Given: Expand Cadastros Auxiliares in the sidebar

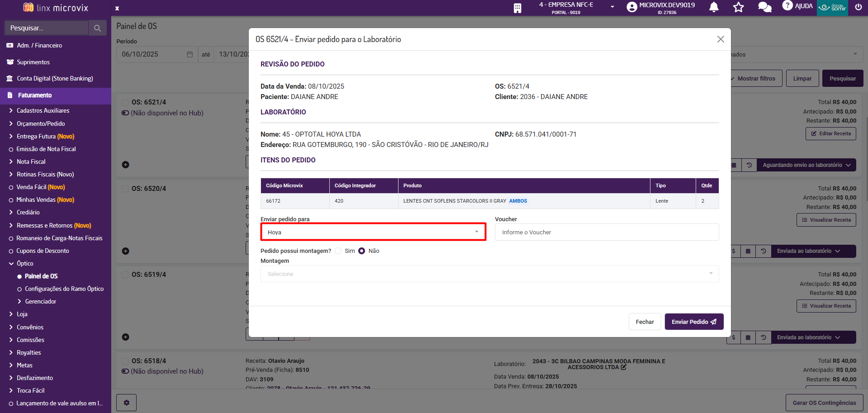Looking at the screenshot, I should pyautogui.click(x=43, y=111).
